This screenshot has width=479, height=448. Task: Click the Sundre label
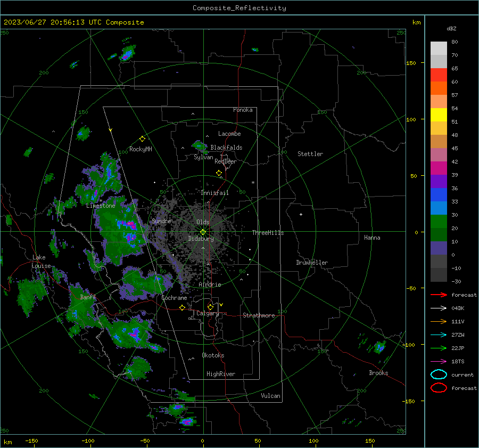click(161, 221)
